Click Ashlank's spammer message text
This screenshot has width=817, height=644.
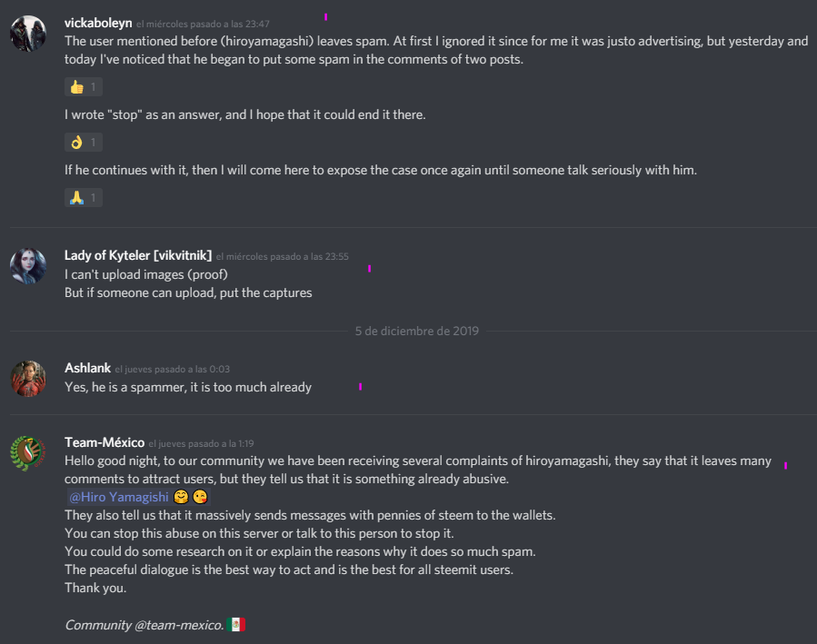[x=188, y=387]
